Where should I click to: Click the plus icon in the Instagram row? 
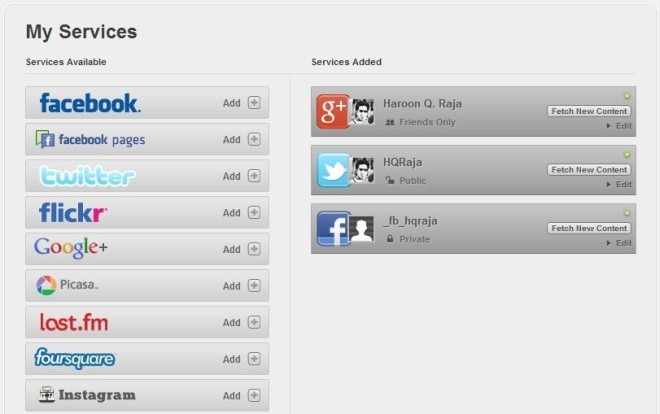pyautogui.click(x=254, y=395)
